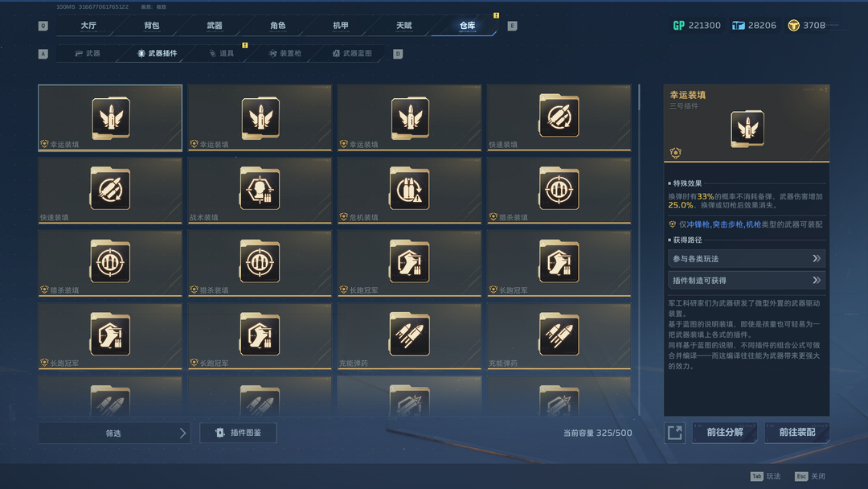Click the share/export icon beside 前往分解
The height and width of the screenshot is (489, 868).
pyautogui.click(x=675, y=433)
